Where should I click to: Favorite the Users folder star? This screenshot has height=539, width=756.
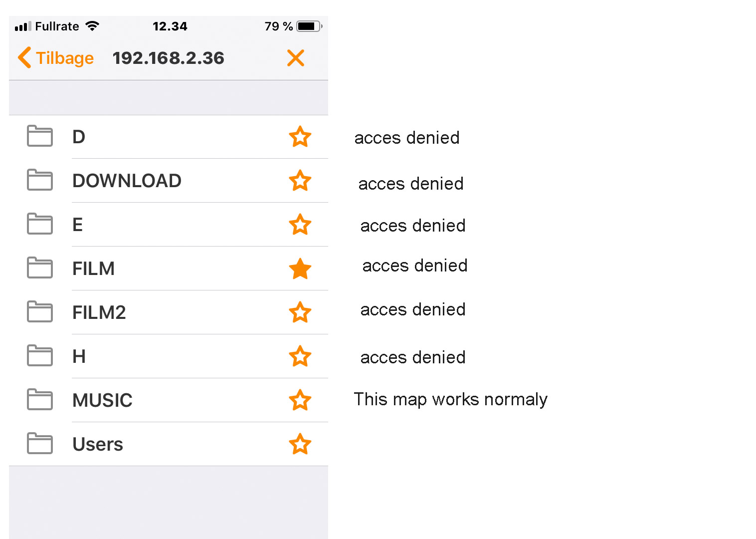[300, 444]
